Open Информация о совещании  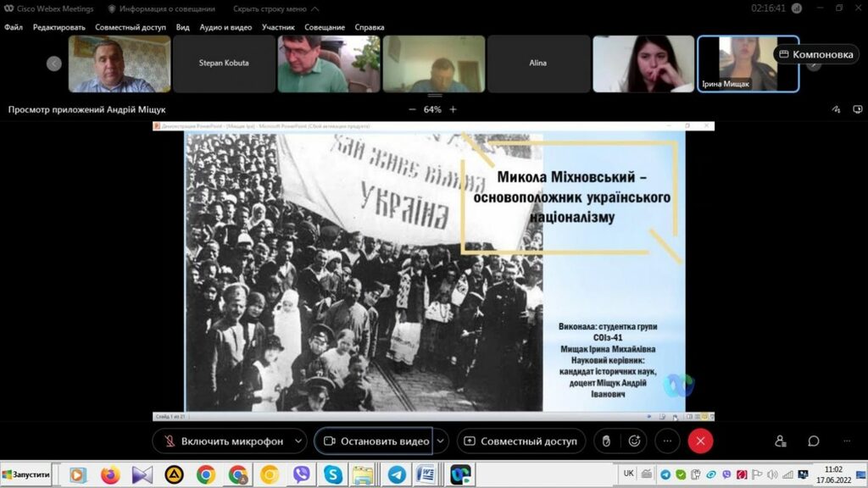click(161, 8)
